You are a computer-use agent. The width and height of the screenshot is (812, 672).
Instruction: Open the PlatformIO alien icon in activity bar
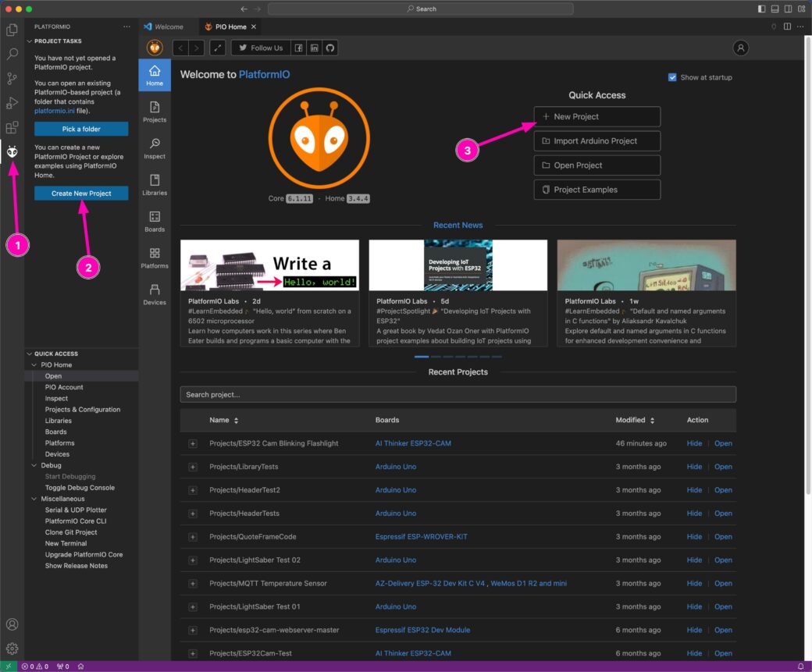pyautogui.click(x=12, y=151)
